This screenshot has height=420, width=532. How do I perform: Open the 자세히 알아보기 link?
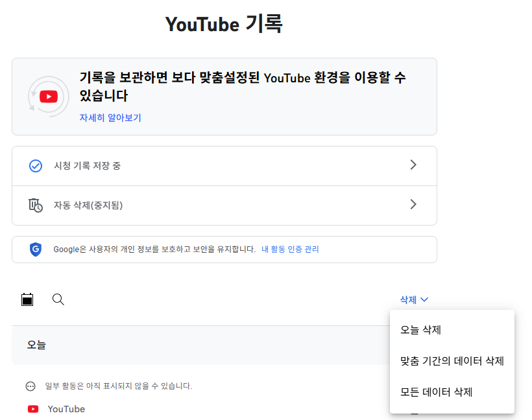(110, 117)
